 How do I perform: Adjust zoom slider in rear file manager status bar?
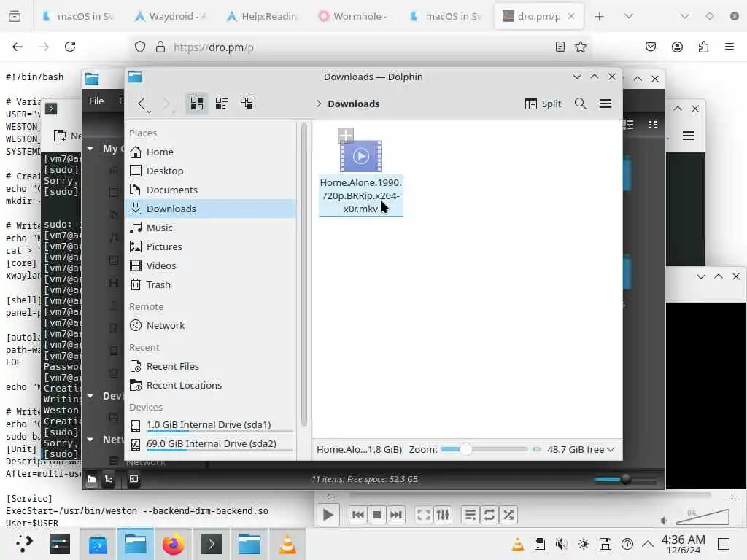626,479
